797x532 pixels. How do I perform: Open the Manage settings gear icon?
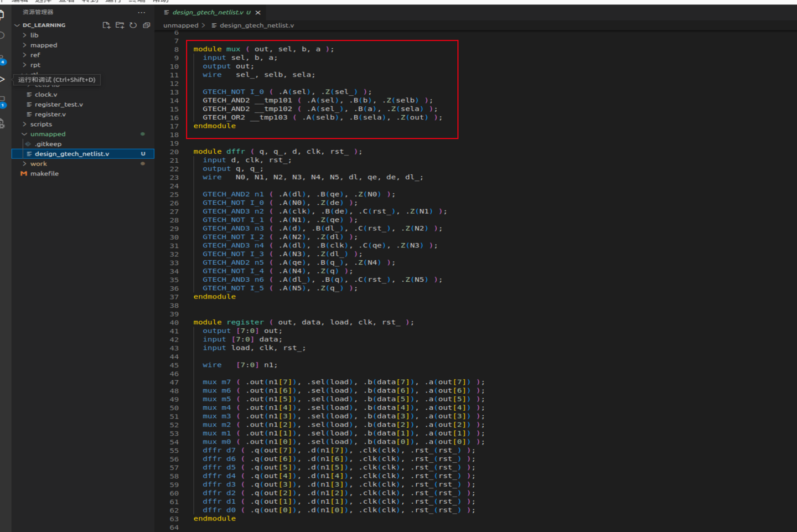[x=3, y=123]
